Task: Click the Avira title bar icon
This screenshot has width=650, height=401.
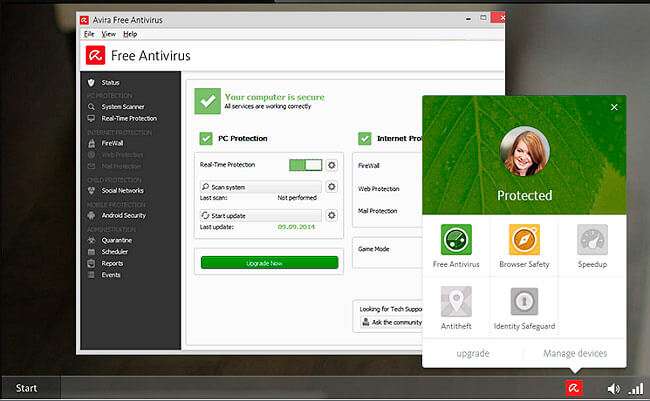Action: pyautogui.click(x=84, y=20)
